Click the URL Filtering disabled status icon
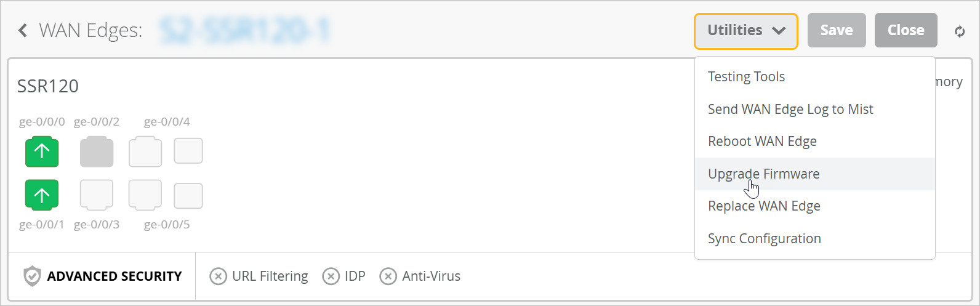The width and height of the screenshot is (980, 306). click(x=218, y=276)
